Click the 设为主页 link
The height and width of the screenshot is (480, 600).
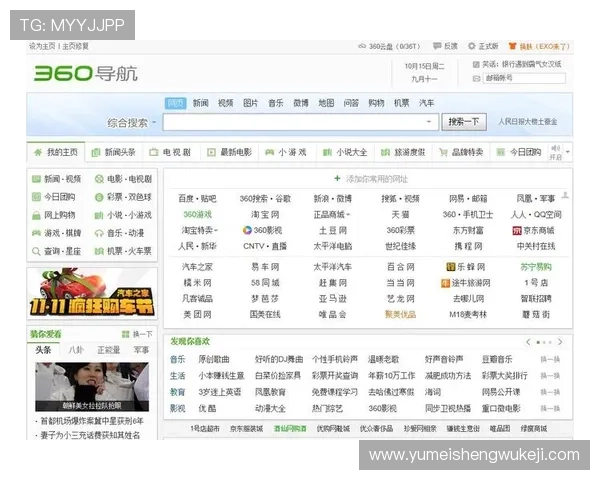(x=42, y=46)
